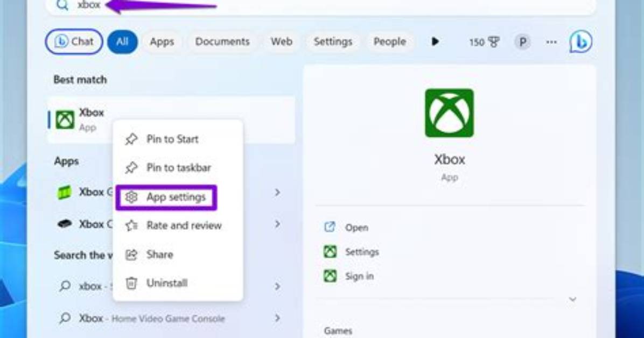This screenshot has width=644, height=338.
Task: Click the Xbox Game Bar app icon
Action: 64,192
